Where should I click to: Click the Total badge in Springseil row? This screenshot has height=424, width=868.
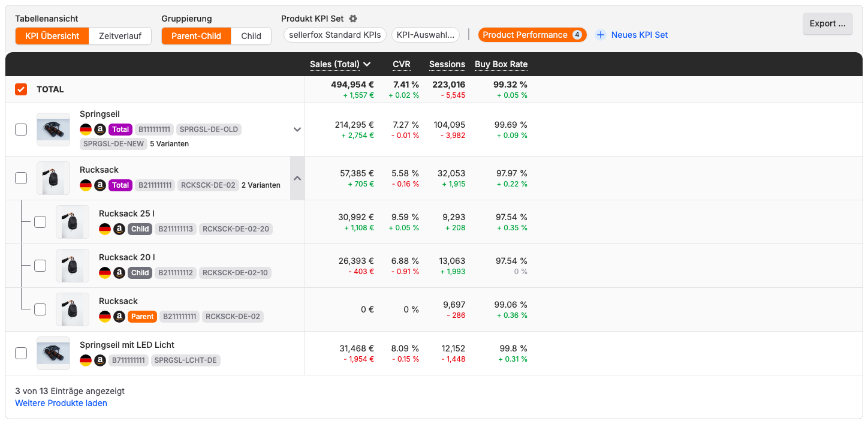coord(120,129)
